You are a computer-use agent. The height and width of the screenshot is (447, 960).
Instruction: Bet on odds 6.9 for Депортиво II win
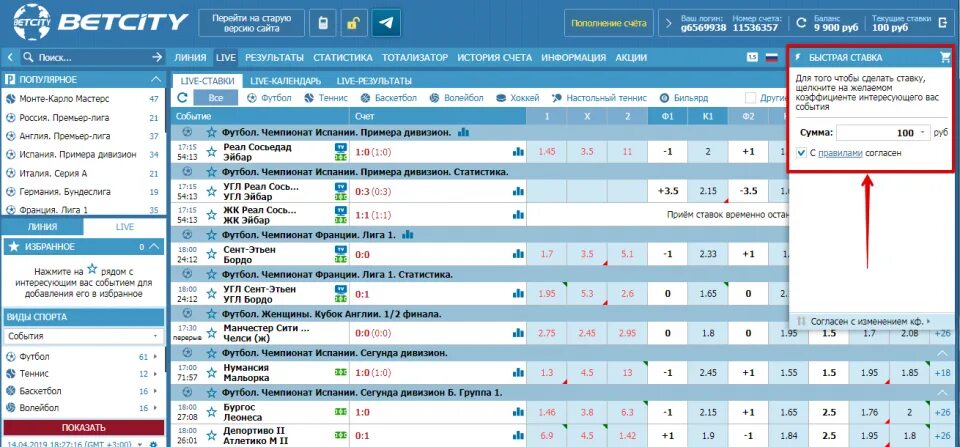(x=547, y=435)
